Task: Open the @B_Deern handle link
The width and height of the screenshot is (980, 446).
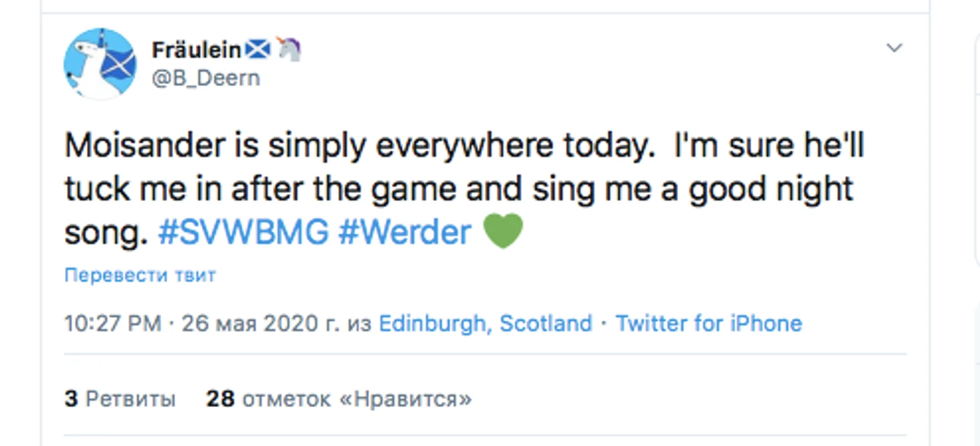Action: [205, 78]
